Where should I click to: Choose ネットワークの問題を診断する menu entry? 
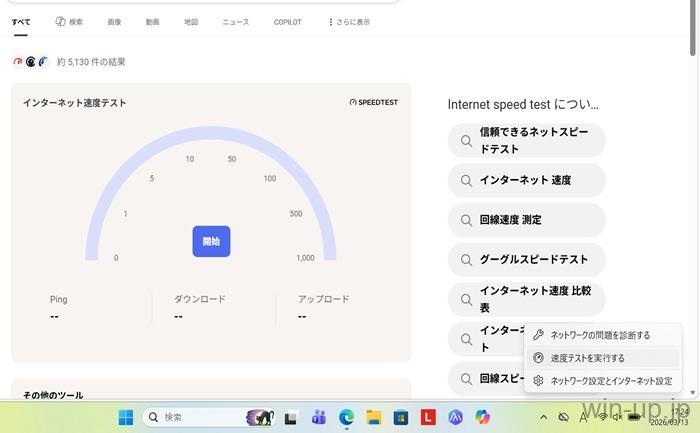(x=600, y=335)
